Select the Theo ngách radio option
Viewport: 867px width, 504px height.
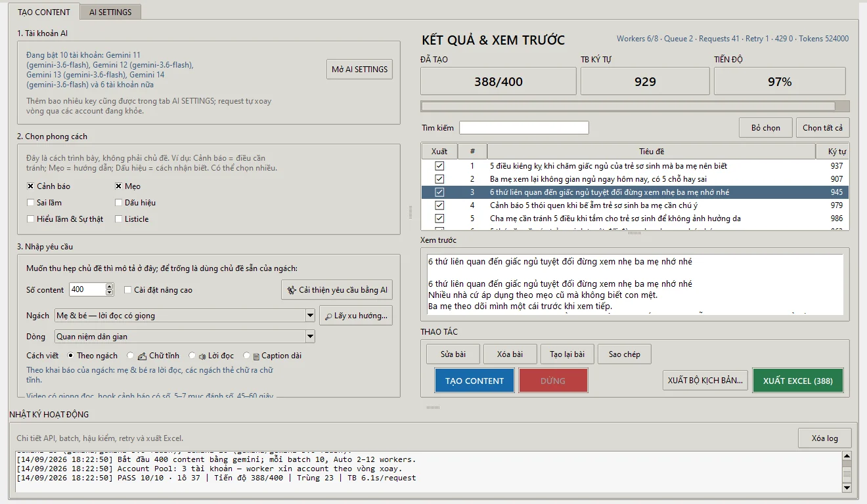(x=71, y=356)
